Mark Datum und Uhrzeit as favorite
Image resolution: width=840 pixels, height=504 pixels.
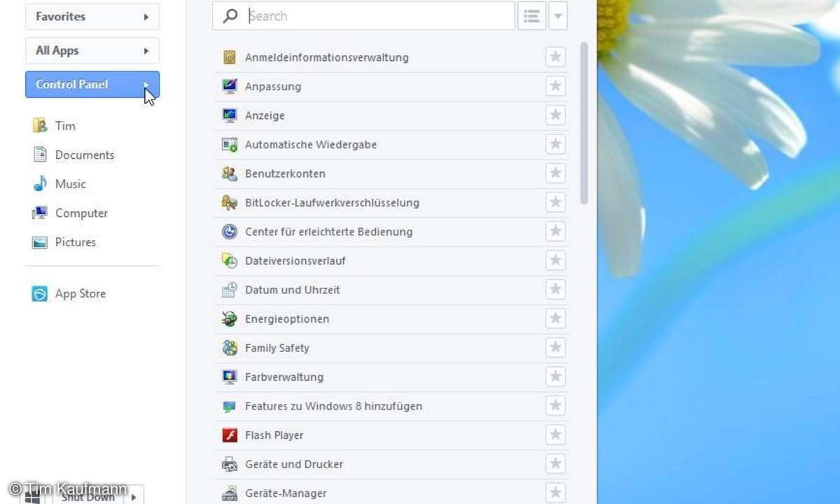(556, 290)
